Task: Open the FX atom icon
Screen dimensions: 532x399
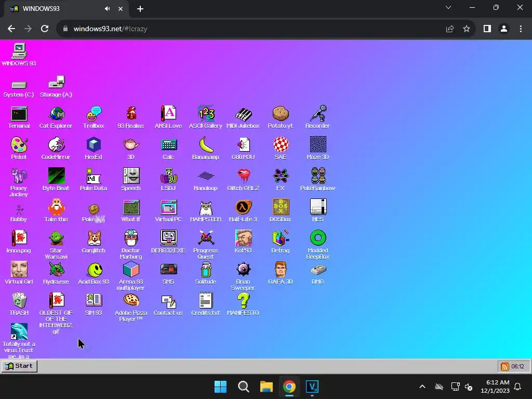Action: point(281,180)
